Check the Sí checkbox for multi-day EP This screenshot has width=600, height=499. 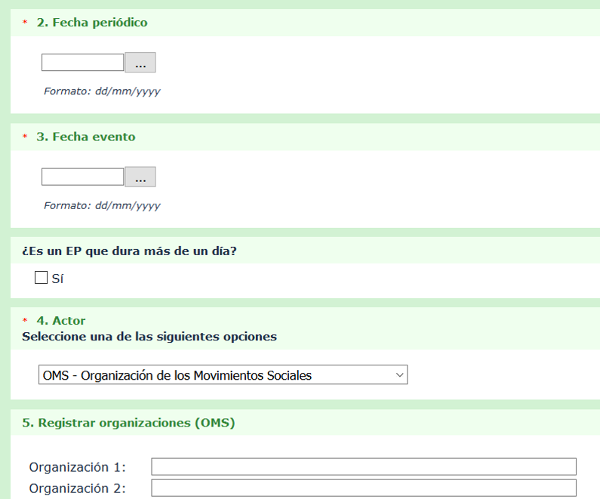[x=41, y=278]
